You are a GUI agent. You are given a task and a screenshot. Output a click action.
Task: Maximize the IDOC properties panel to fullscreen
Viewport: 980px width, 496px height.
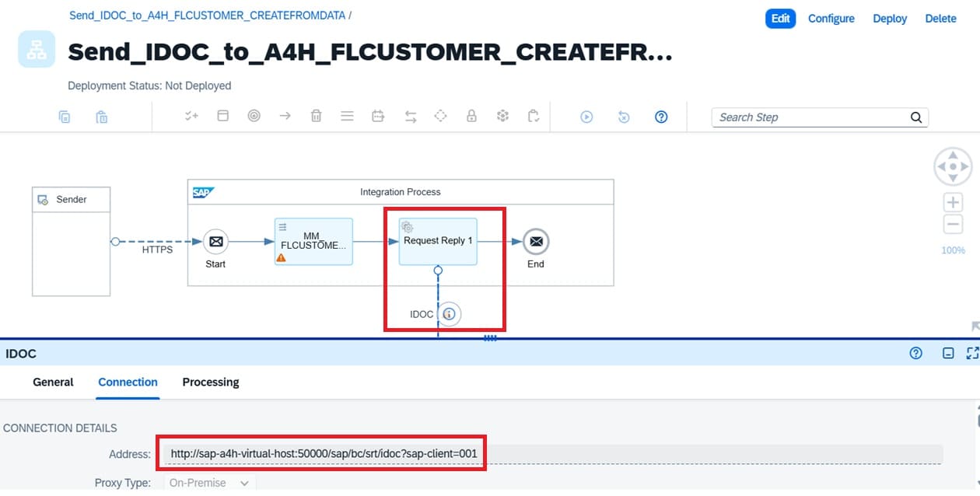(971, 354)
